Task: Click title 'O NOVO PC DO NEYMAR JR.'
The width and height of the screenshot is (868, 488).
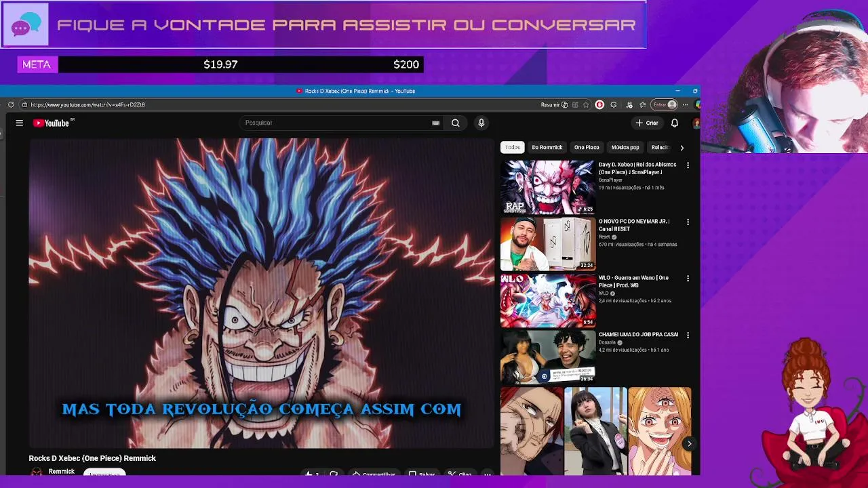Action: 634,225
